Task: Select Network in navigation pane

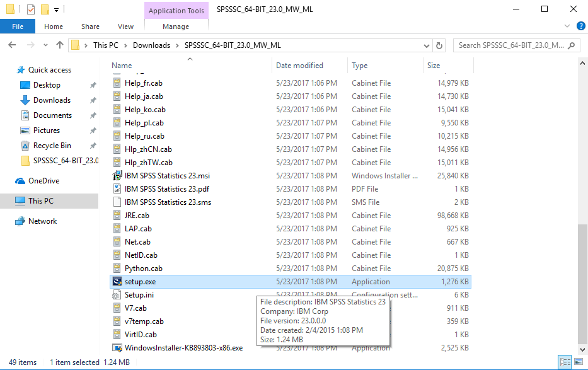Action: coord(42,221)
